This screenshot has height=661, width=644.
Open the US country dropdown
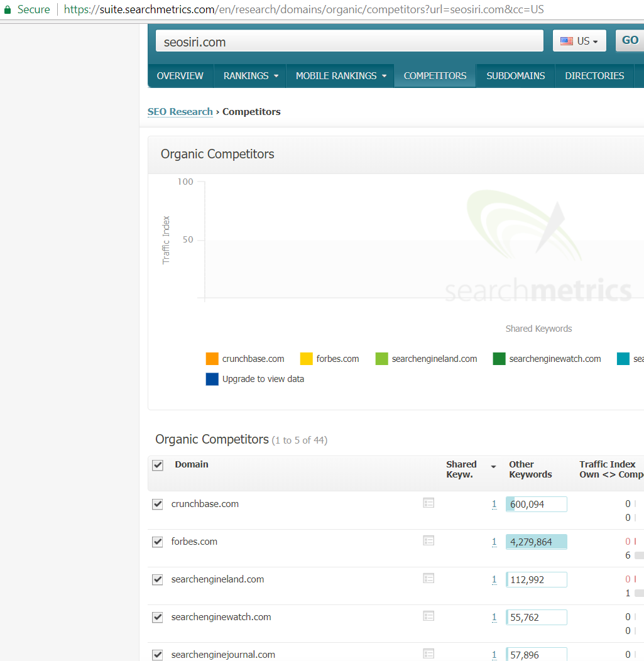579,41
